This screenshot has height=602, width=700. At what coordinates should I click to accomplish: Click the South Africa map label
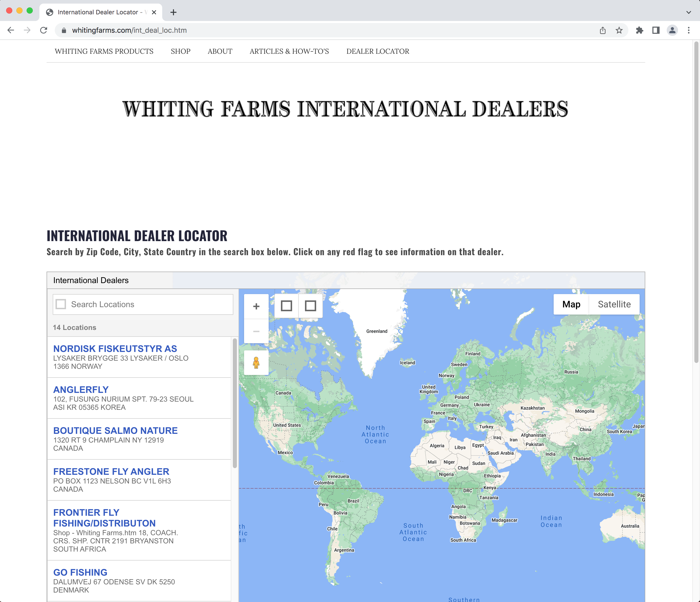click(x=463, y=540)
